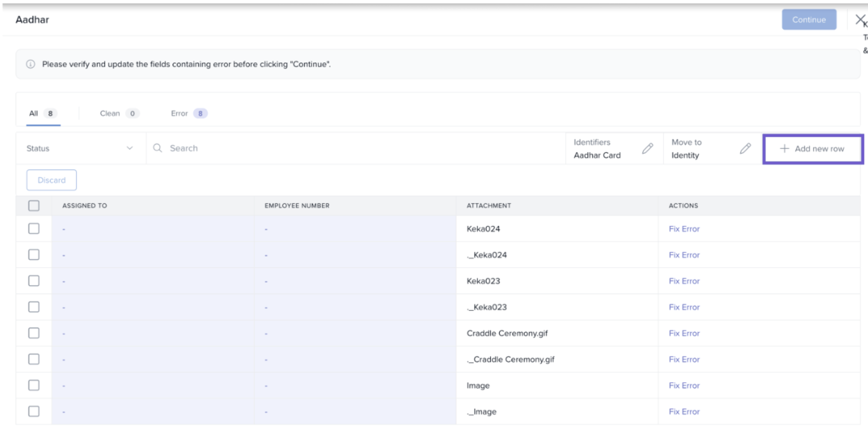This screenshot has height=429, width=868.
Task: Click the pencil icon beside Identifiers Aadhar Card
Action: [647, 148]
